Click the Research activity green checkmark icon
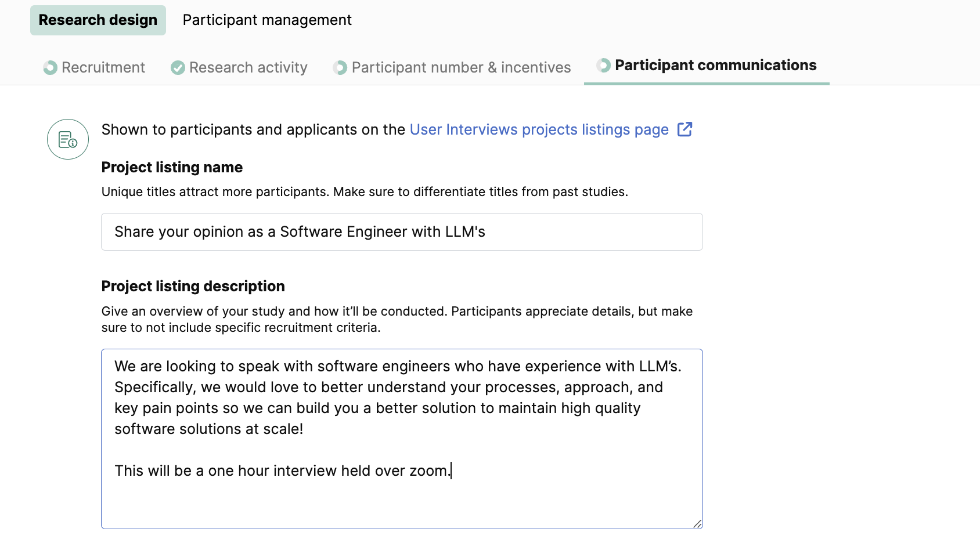The image size is (980, 557). [x=178, y=68]
